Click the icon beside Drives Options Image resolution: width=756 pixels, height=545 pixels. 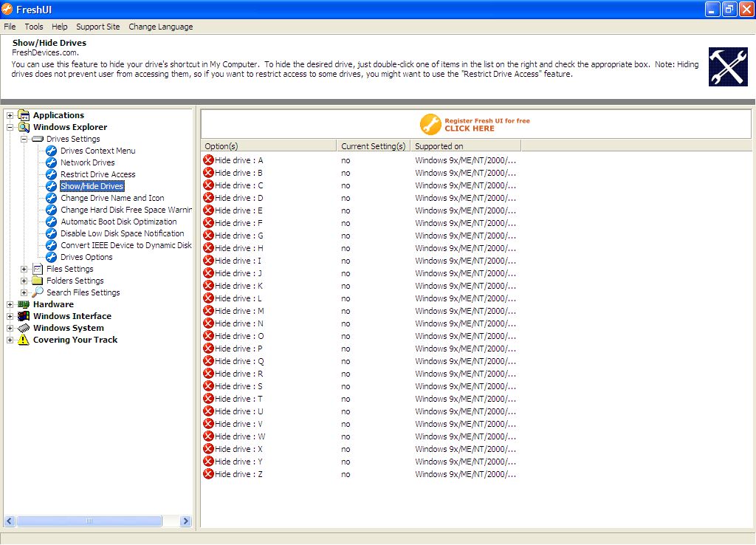(51, 257)
